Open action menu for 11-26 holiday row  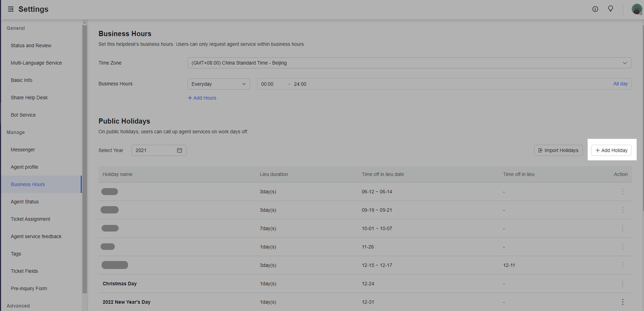[x=622, y=247]
